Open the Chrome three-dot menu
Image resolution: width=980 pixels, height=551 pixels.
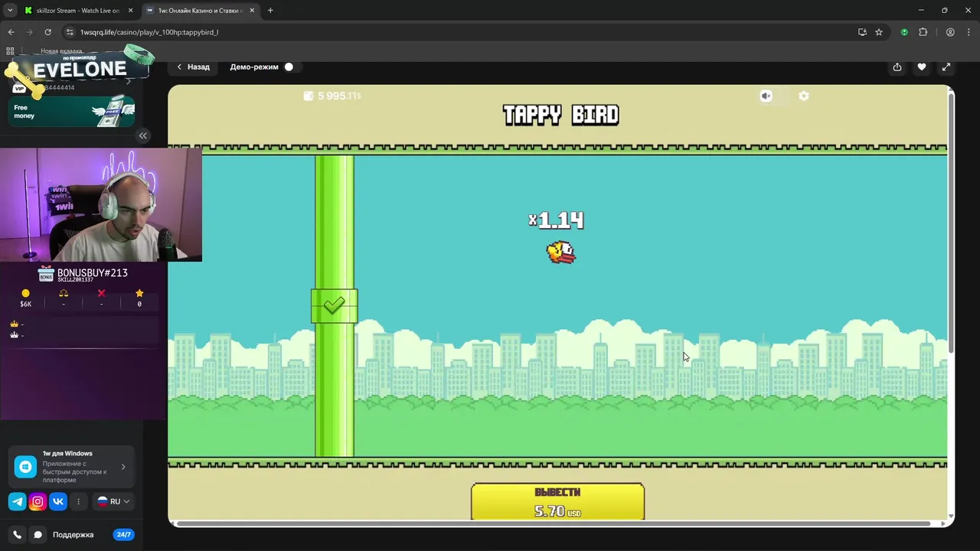[x=968, y=32]
